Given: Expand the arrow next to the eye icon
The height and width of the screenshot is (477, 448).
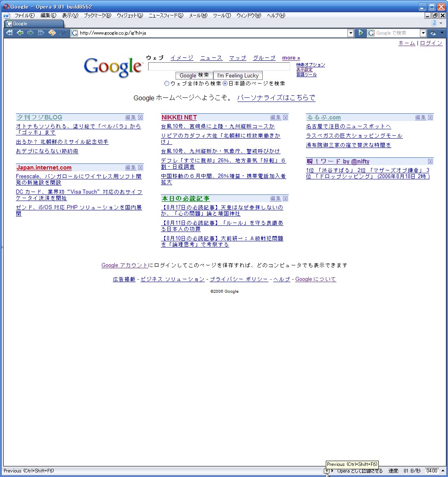Looking at the screenshot, I should click(442, 33).
